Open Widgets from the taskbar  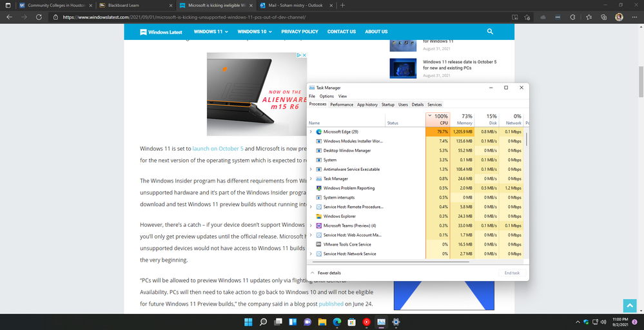(293, 322)
